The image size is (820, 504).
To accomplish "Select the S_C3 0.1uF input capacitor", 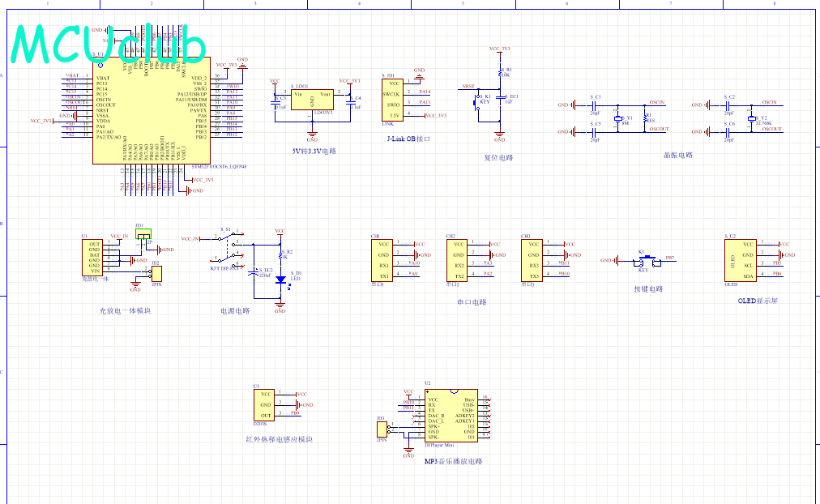I will (x=275, y=102).
